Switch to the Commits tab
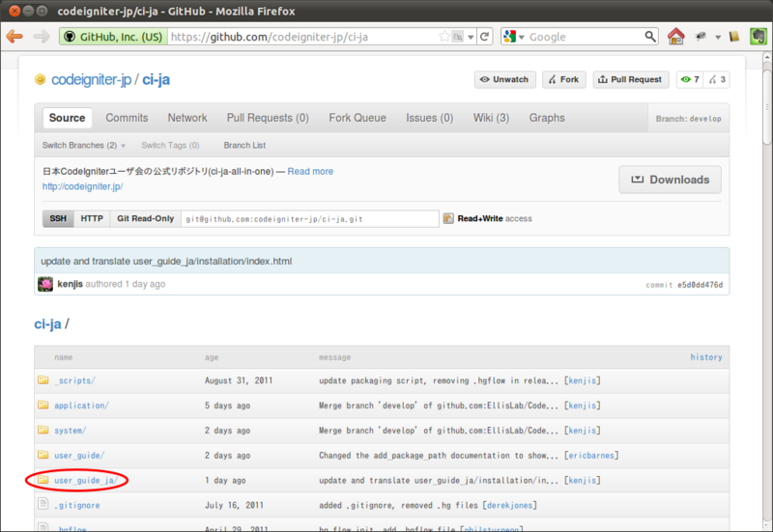 tap(127, 118)
